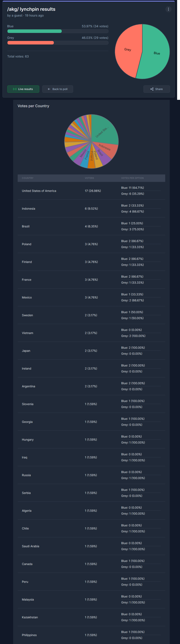
Task: Select the Brazil country row
Action: coord(91,226)
